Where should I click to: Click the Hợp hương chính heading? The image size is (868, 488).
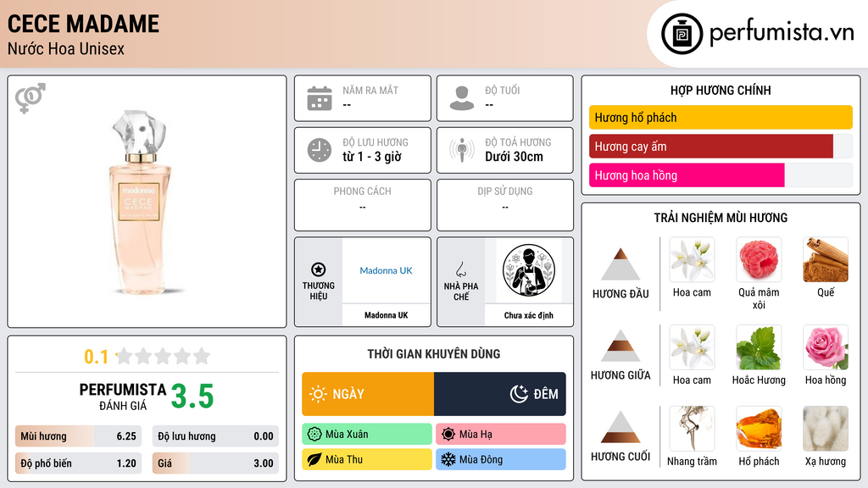[x=721, y=90]
